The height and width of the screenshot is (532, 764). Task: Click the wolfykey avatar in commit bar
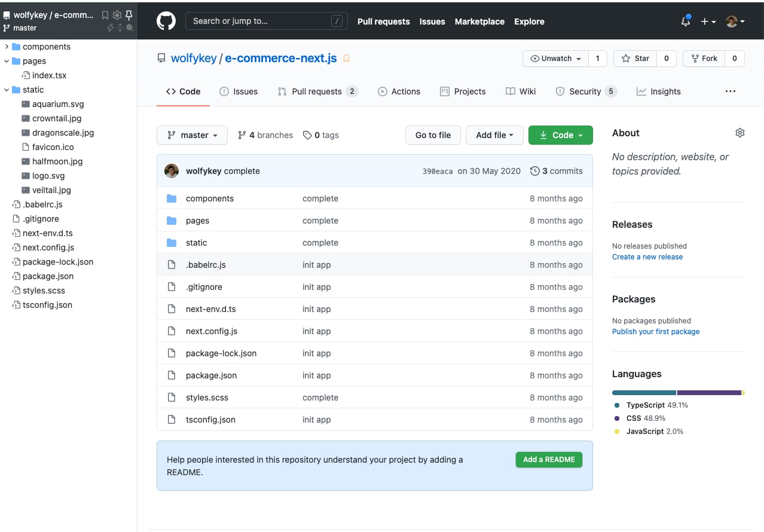point(172,171)
